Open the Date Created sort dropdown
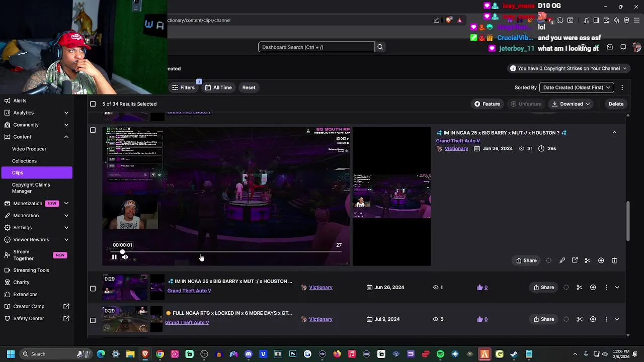This screenshot has width=644, height=362. tap(577, 87)
